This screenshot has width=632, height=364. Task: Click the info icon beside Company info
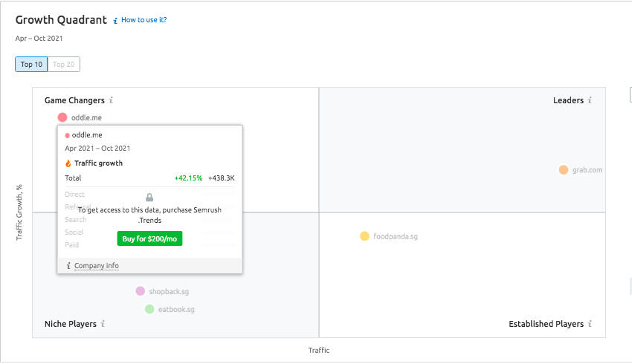pos(68,266)
